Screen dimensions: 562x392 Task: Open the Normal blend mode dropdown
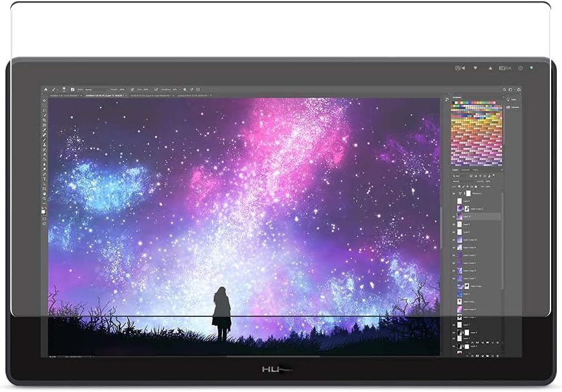(463, 181)
